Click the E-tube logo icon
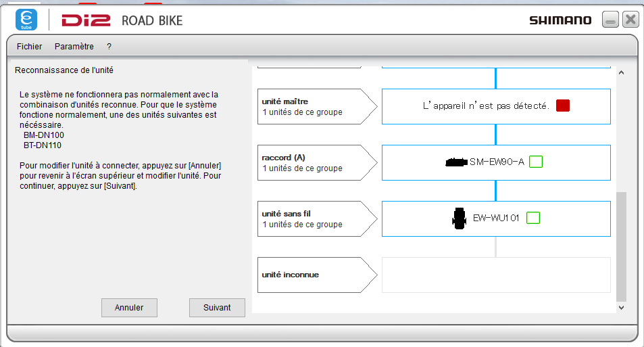 (26, 20)
